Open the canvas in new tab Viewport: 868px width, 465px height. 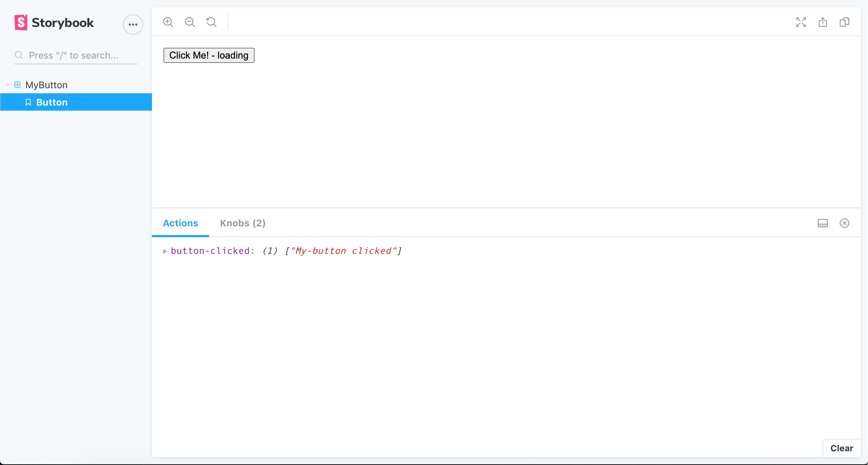(x=823, y=22)
